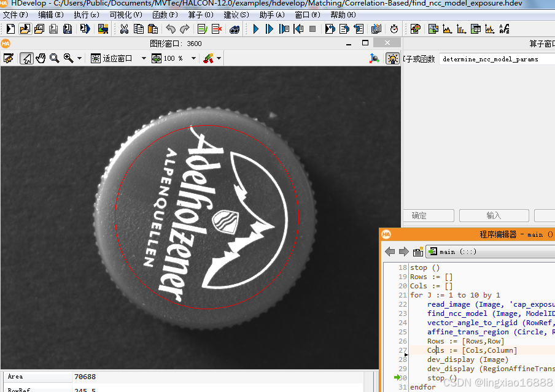Open the 100 % image size dropdown
Viewport: 555px width, 392px height.
click(193, 58)
